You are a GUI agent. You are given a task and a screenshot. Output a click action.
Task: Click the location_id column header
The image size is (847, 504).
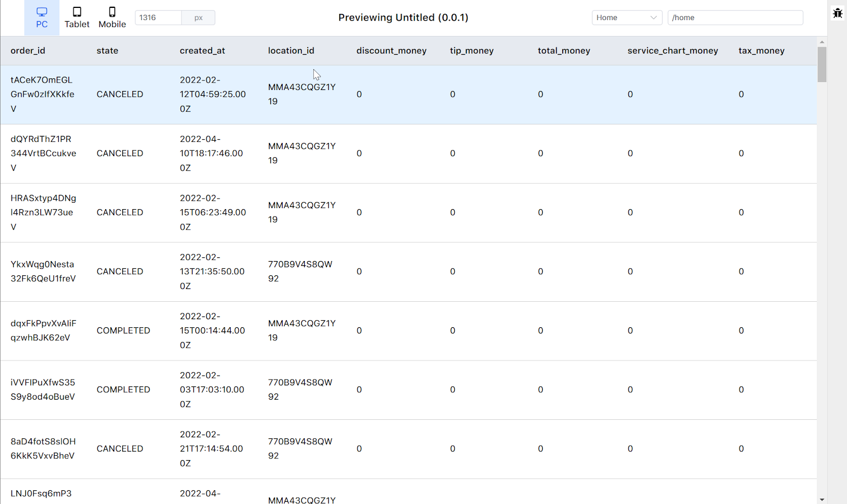291,51
